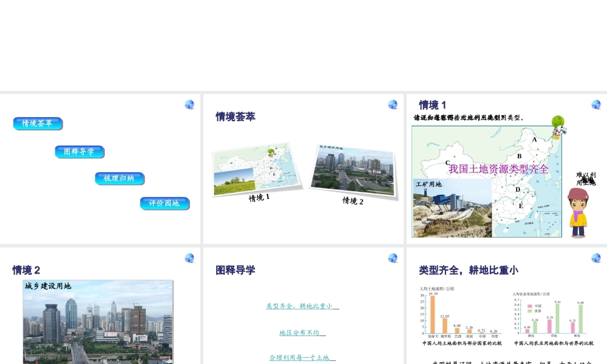The width and height of the screenshot is (607, 364).
Task: Click the cartoon boy character on the 情境 1 slide
Action: pyautogui.click(x=578, y=213)
